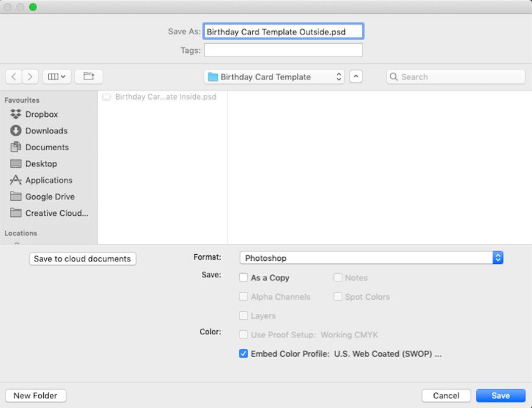Click the Desktop monitor icon
Viewport: 532px width, 408px height.
click(16, 164)
